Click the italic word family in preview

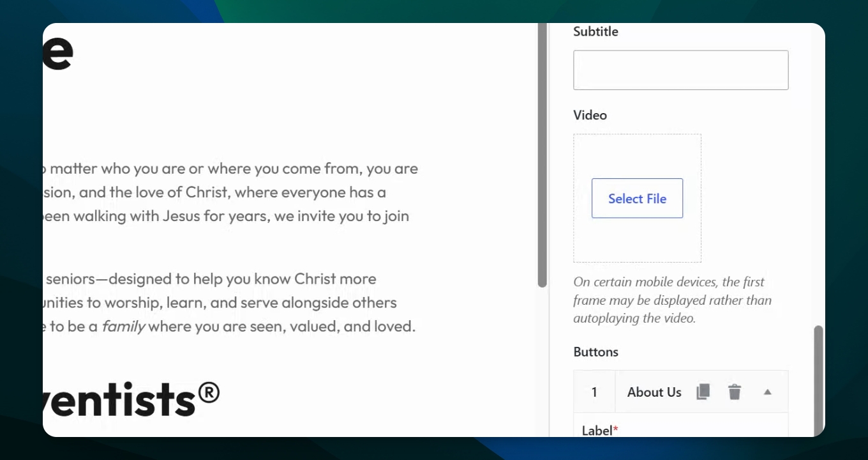coord(124,326)
